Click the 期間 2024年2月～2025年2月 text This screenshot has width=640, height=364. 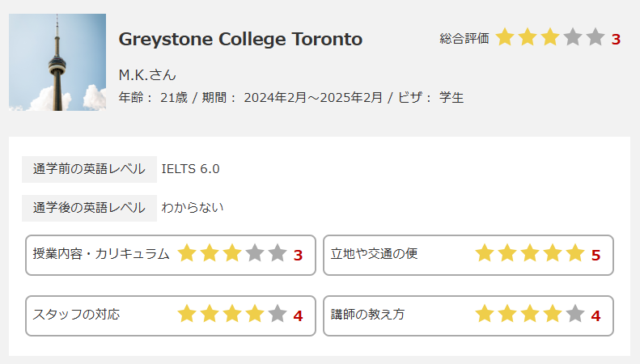pyautogui.click(x=292, y=98)
